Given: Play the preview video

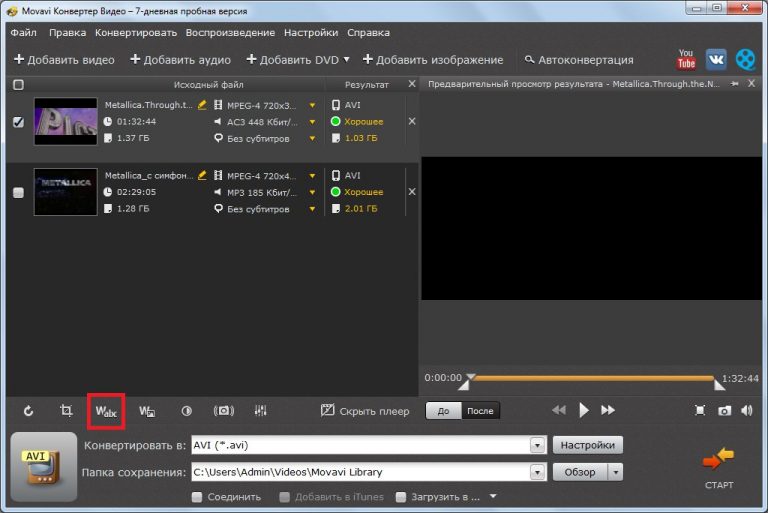Looking at the screenshot, I should point(583,410).
